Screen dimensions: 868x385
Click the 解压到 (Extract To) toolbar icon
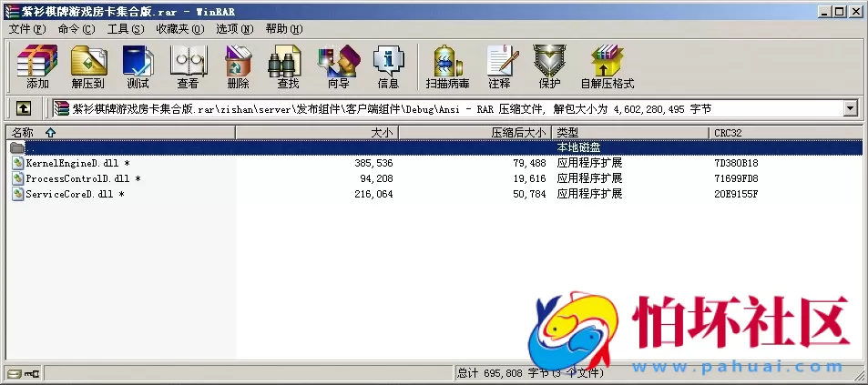(88, 61)
